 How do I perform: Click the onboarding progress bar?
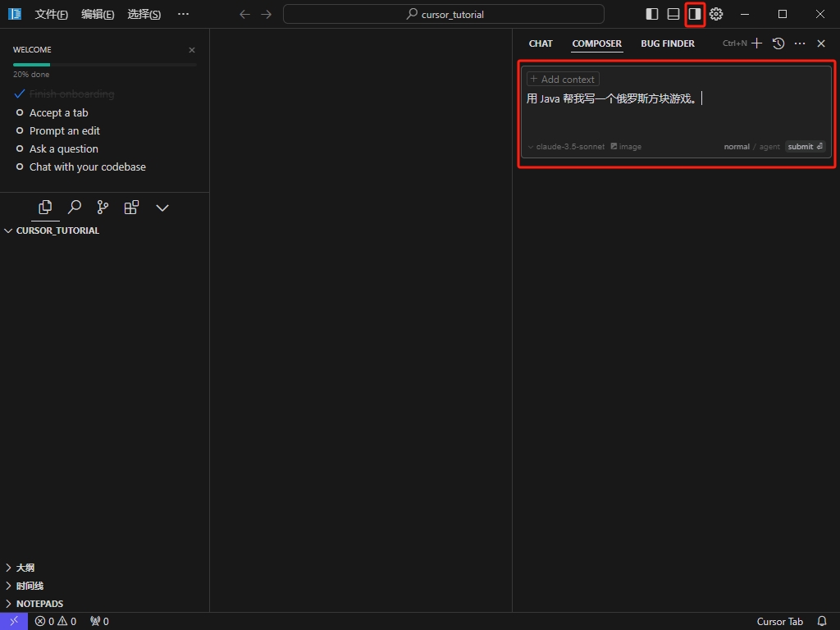click(104, 64)
